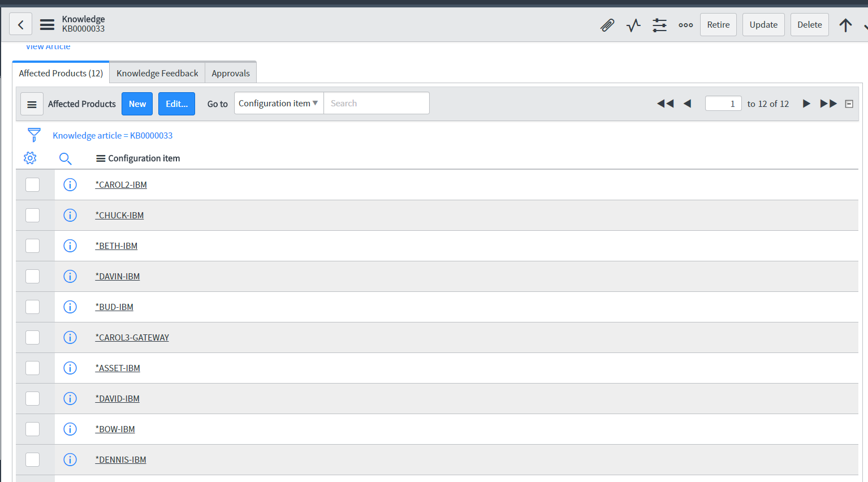Personalize list columns with the gear icon
Viewport: 868px width, 482px height.
click(x=30, y=158)
